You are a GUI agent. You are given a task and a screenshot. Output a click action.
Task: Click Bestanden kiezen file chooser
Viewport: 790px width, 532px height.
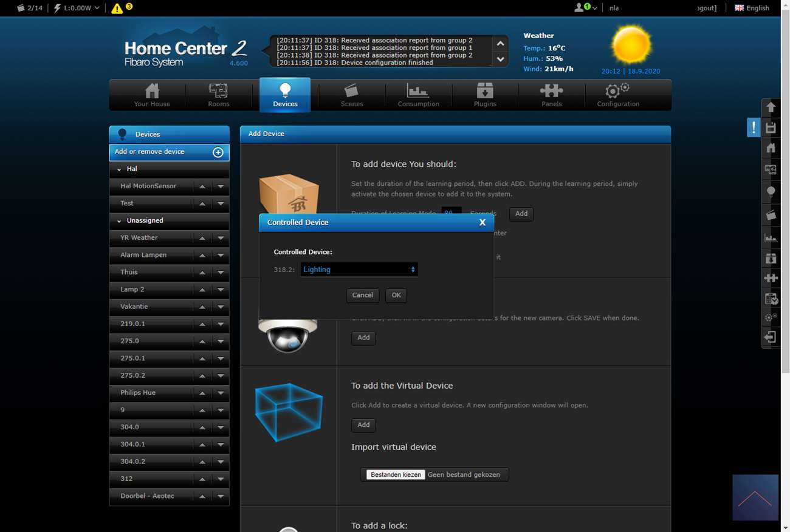click(396, 475)
